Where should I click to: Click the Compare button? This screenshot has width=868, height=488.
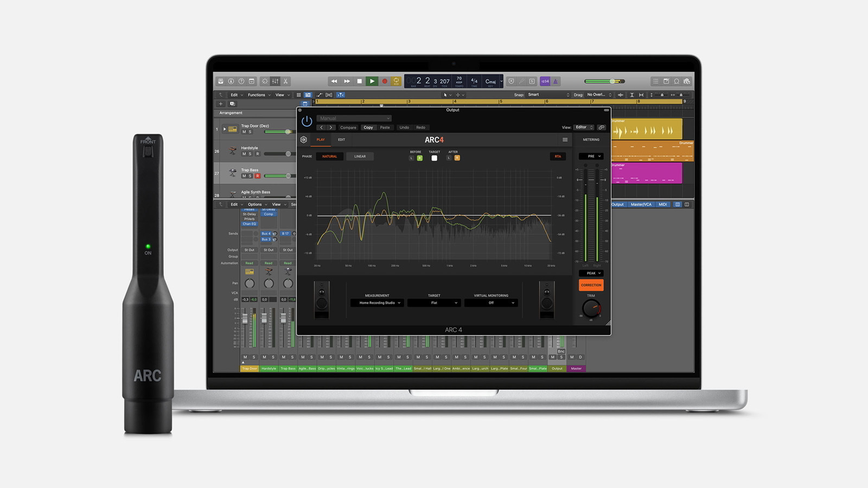(x=348, y=127)
